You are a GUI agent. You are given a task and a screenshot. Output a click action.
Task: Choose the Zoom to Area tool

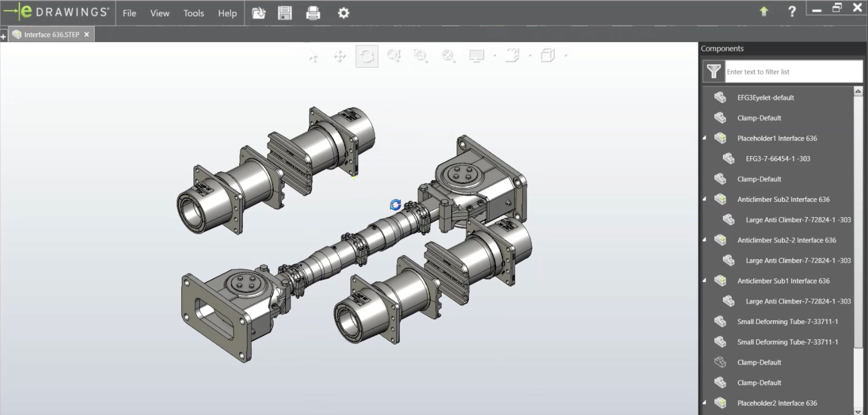[x=421, y=56]
